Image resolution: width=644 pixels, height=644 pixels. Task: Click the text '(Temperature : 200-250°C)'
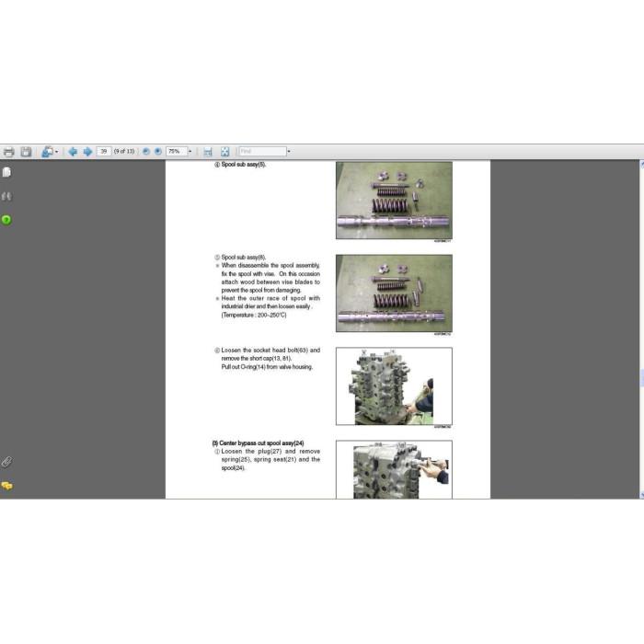point(254,315)
